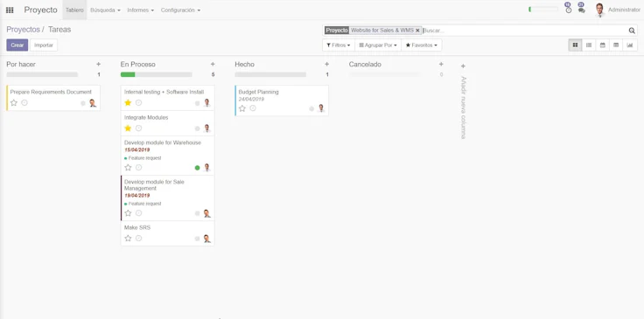Image resolution: width=644 pixels, height=319 pixels.
Task: Click the Buscar search input field
Action: click(x=525, y=31)
